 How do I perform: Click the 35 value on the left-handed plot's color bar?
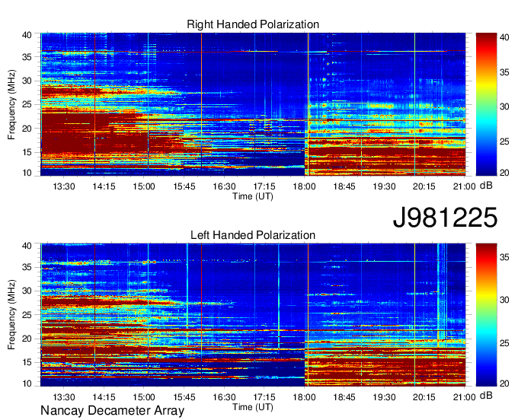(504, 257)
